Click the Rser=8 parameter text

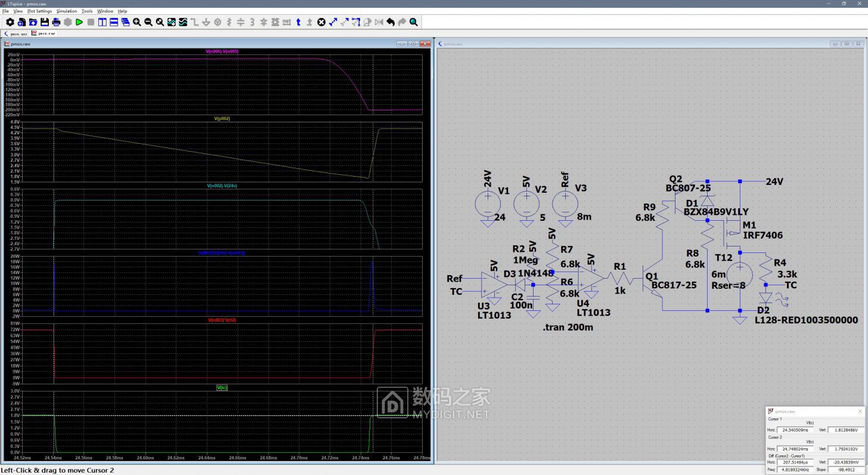pos(728,285)
